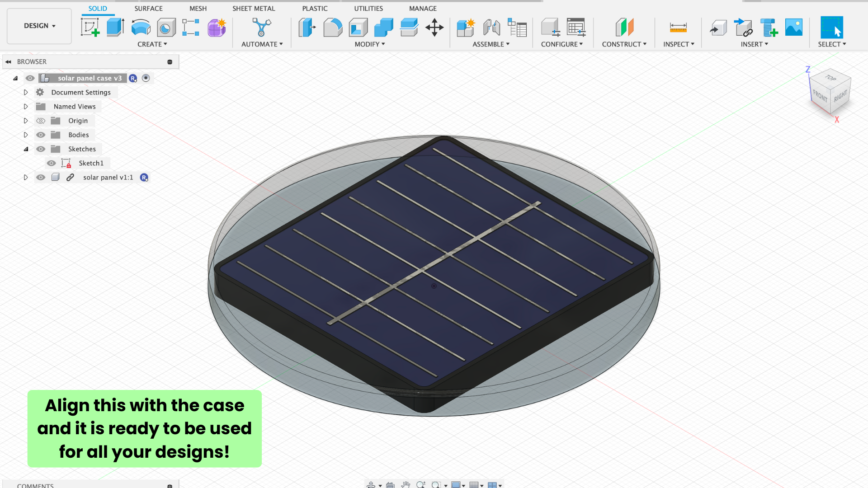Image resolution: width=868 pixels, height=488 pixels.
Task: Select the Fillet tool
Action: point(333,28)
